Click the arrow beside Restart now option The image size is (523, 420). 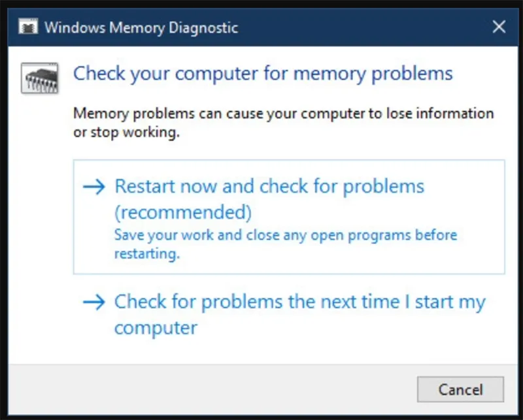[95, 187]
